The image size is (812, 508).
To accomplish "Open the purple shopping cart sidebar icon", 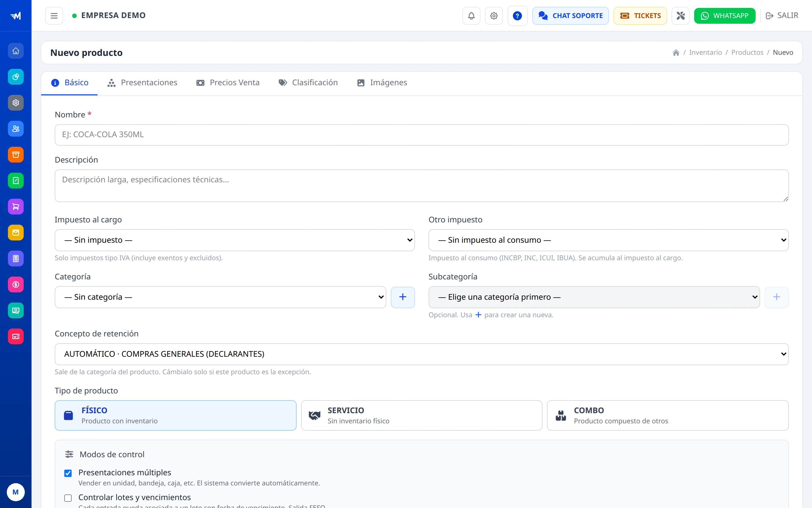I will point(16,207).
